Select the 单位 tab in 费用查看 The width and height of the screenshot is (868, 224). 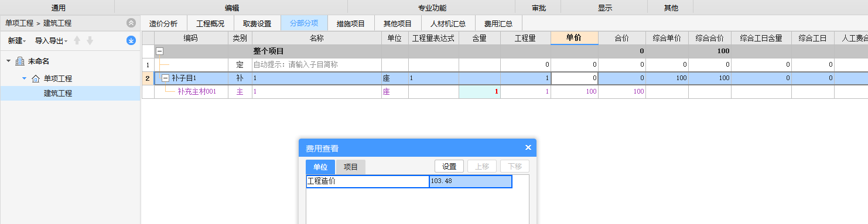coord(320,167)
